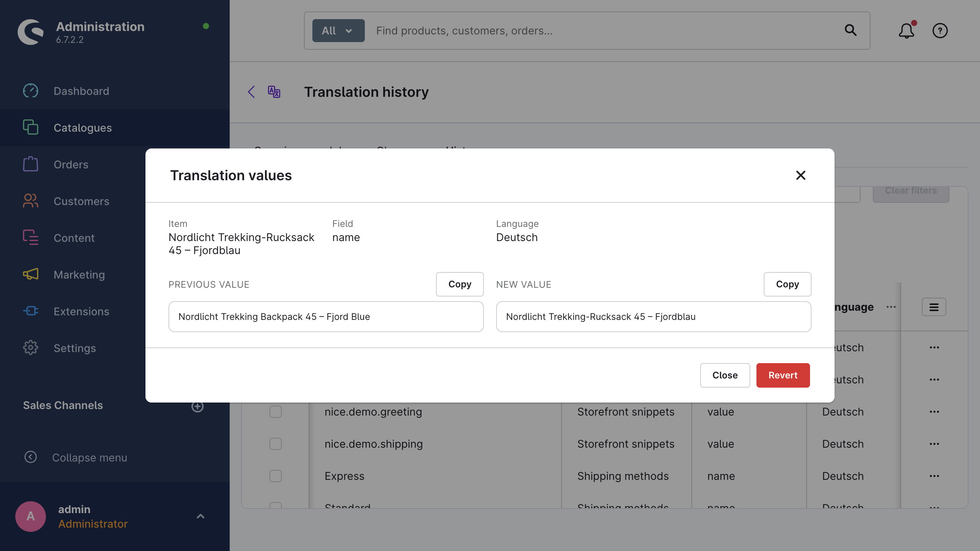Open the Language column options menu

891,307
